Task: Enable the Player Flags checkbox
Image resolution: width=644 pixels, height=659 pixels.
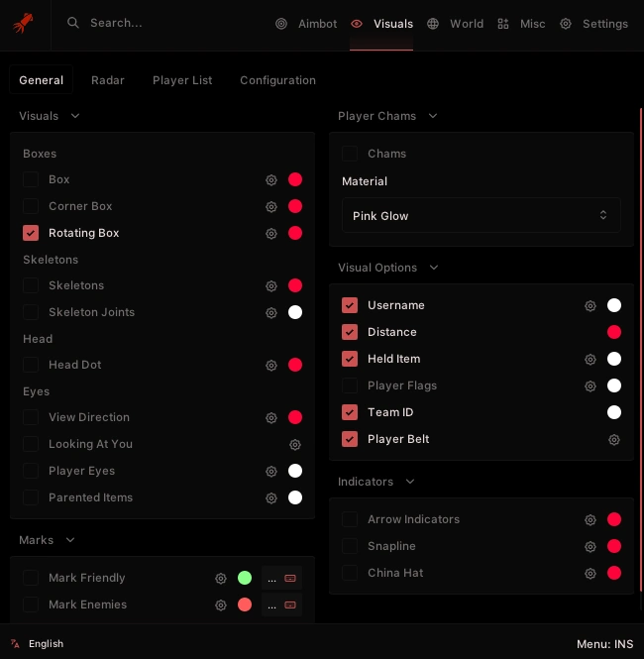Action: (350, 385)
